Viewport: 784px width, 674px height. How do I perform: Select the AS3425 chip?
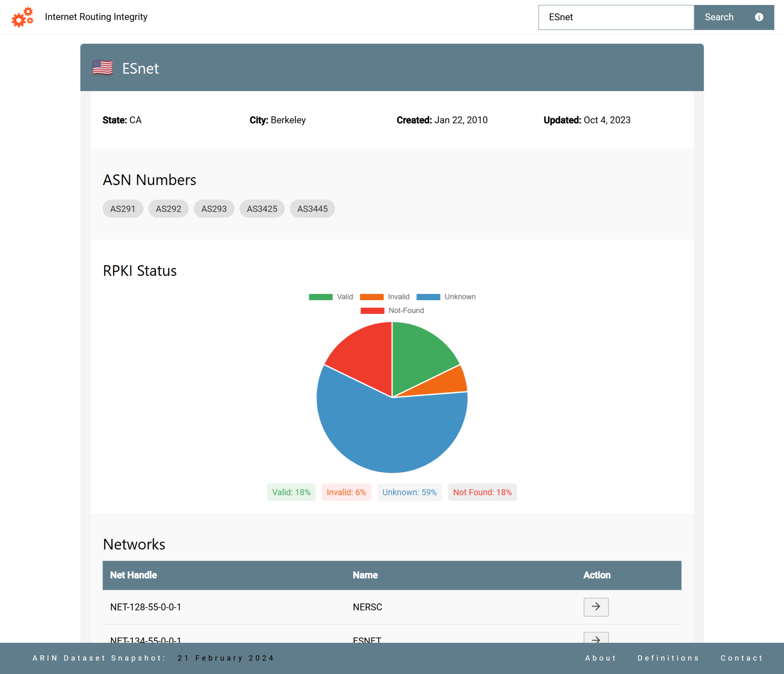pos(262,209)
